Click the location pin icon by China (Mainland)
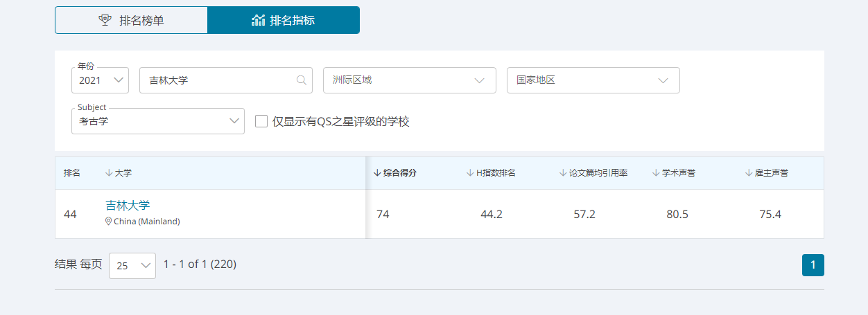Screen dimensions: 868x315 pos(108,222)
